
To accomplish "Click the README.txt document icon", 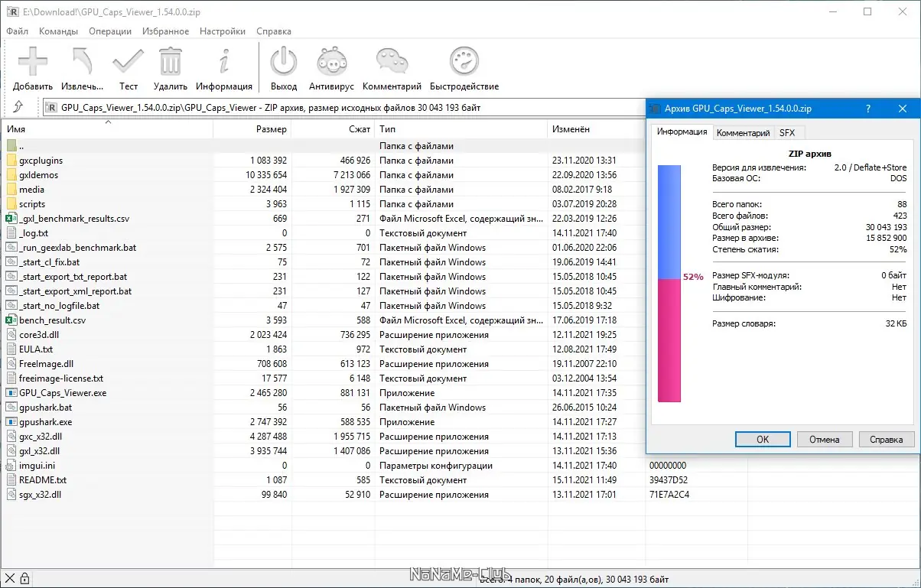I will pyautogui.click(x=11, y=480).
